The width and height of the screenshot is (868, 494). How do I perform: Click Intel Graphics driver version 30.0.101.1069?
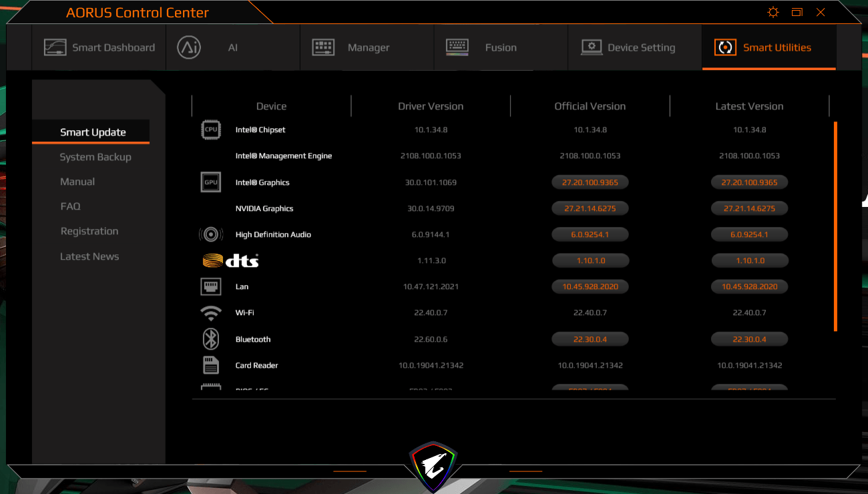pyautogui.click(x=431, y=182)
